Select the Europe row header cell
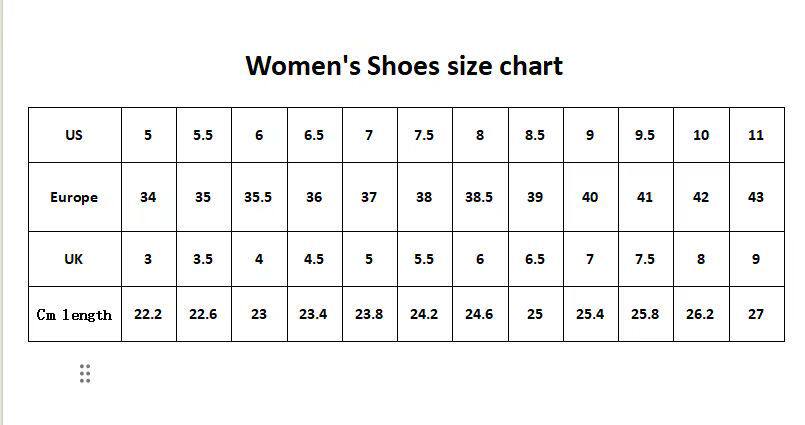 pyautogui.click(x=74, y=197)
